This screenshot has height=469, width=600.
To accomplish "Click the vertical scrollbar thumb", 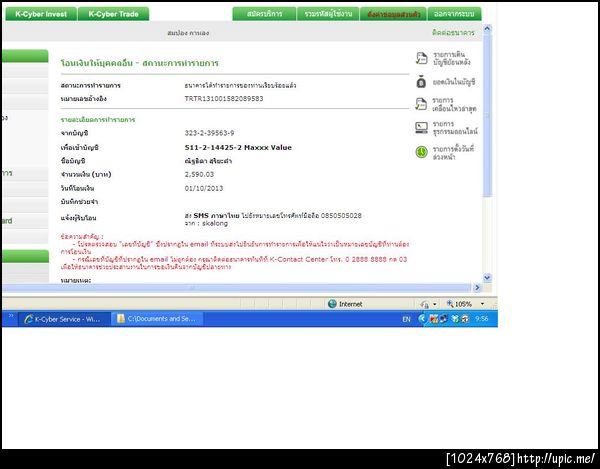I will pos(487,115).
